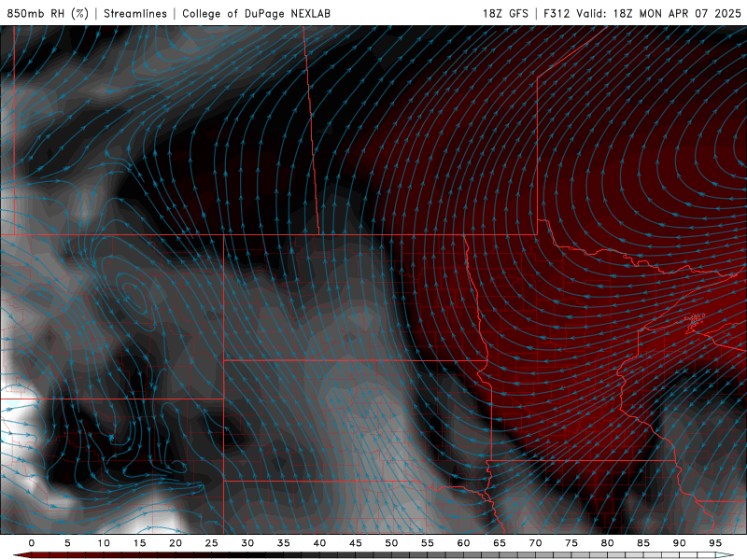Select the 65 value on the color scale
This screenshot has height=560, width=747.
tap(500, 543)
